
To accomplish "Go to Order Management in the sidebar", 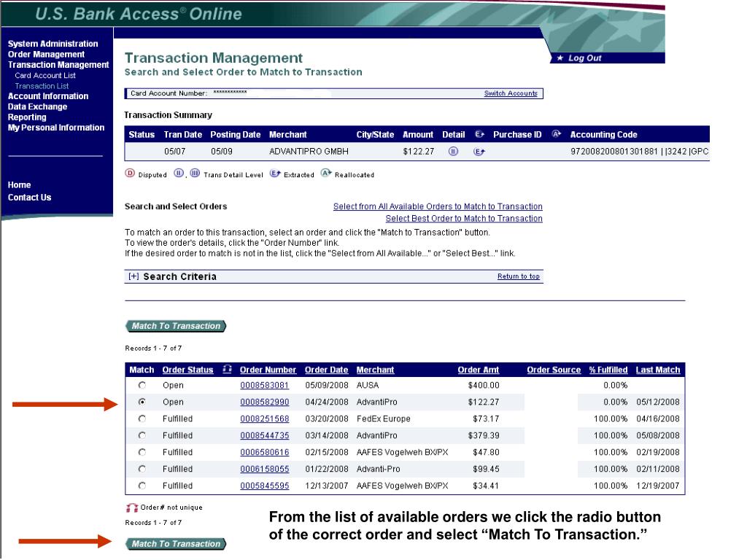I will (x=46, y=54).
